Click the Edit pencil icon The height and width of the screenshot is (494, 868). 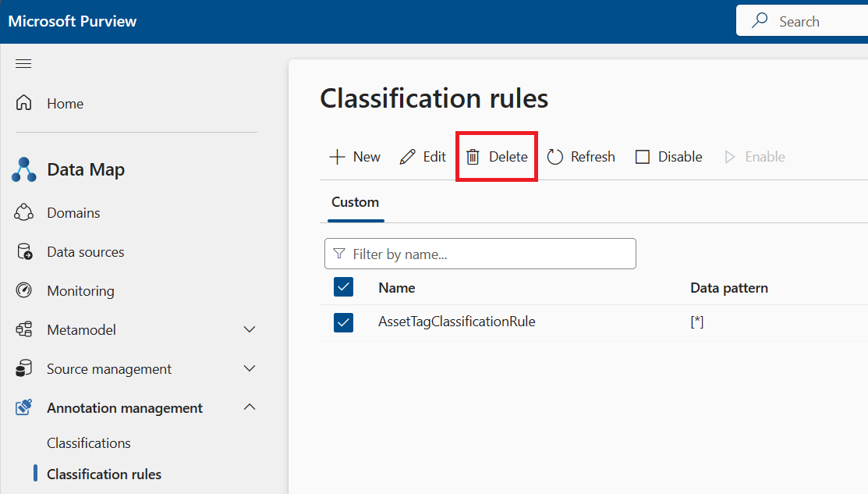pyautogui.click(x=406, y=156)
